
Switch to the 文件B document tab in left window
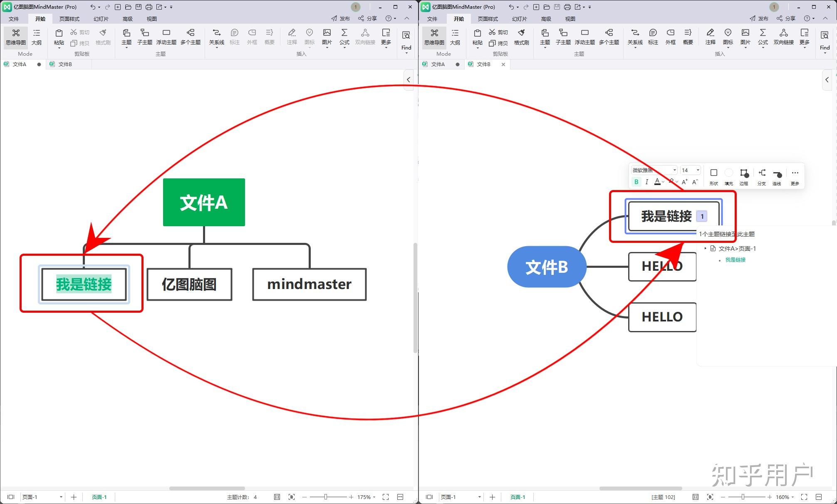(65, 64)
